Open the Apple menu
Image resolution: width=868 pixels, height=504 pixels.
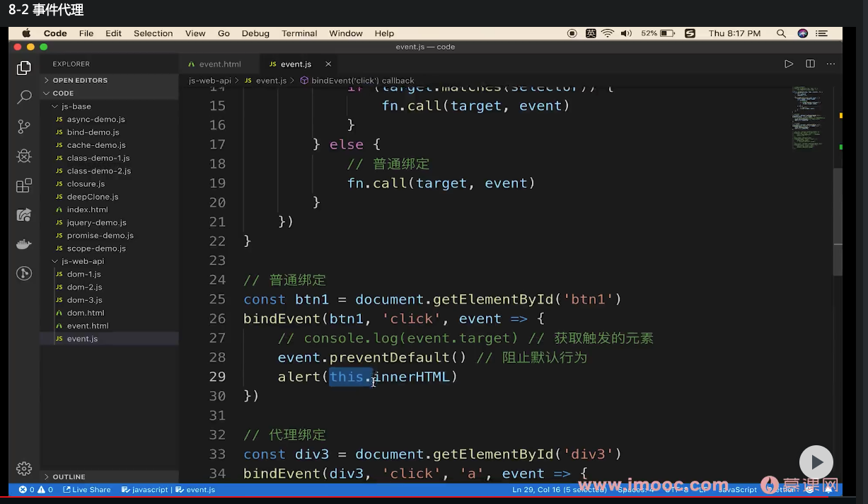click(26, 33)
